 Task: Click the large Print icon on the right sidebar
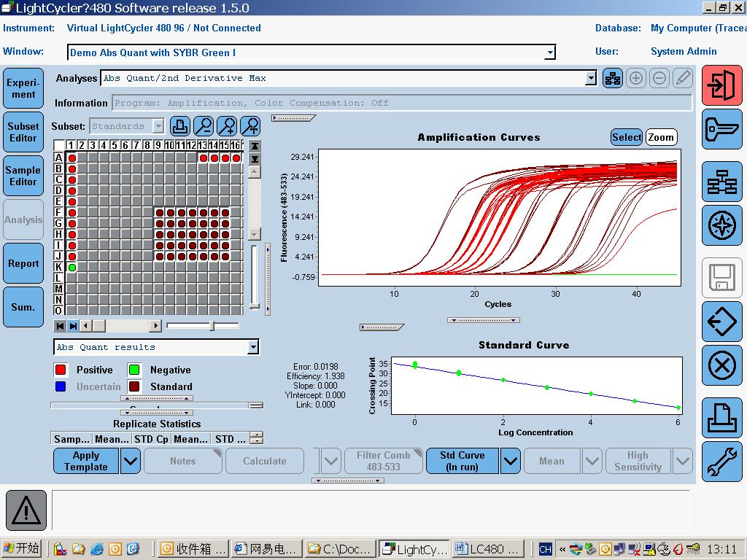pyautogui.click(x=721, y=418)
